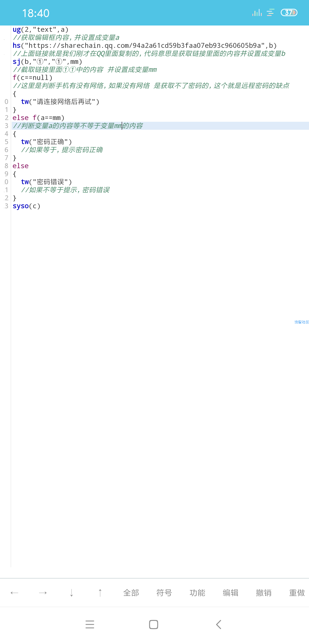The width and height of the screenshot is (309, 644).
Task: Tap the Android back chevron
Action: (219, 625)
